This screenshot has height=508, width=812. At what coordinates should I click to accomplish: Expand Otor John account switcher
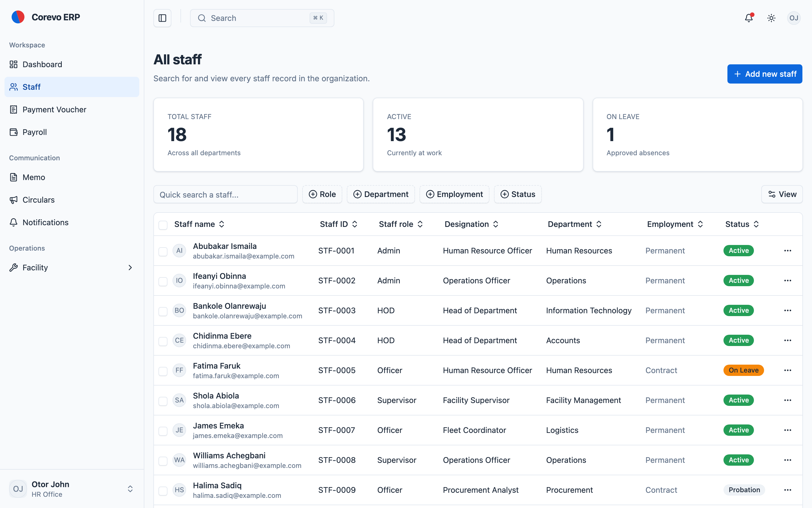click(x=72, y=489)
